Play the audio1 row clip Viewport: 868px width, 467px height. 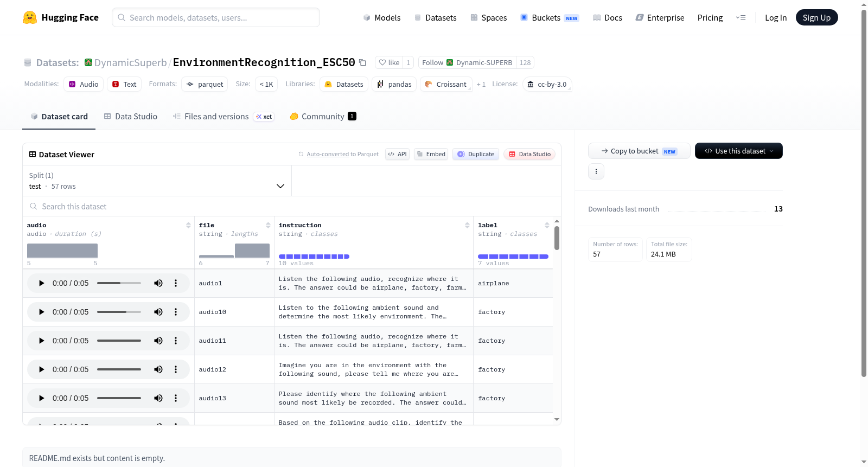point(41,283)
